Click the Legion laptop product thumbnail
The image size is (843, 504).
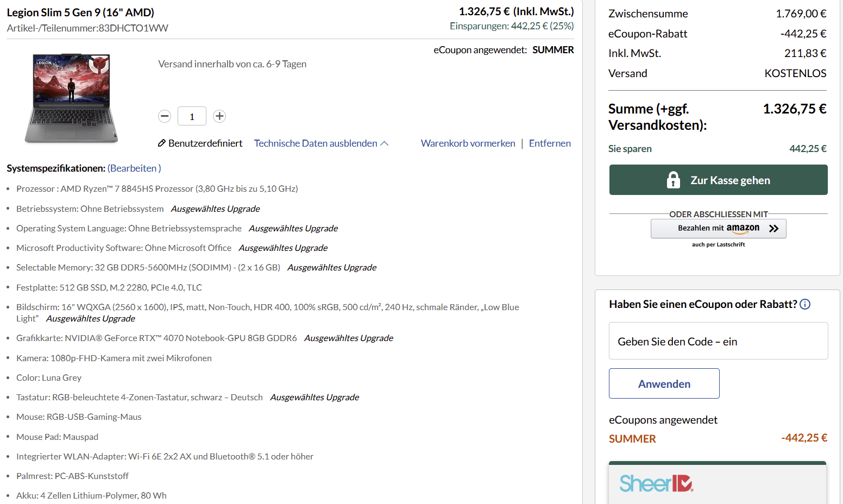pyautogui.click(x=71, y=98)
